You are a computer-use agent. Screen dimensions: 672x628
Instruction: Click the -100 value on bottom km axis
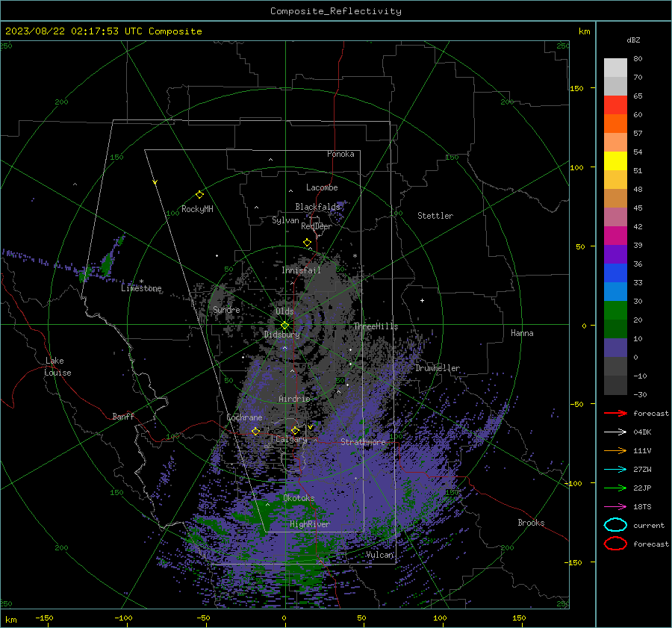coord(123,618)
